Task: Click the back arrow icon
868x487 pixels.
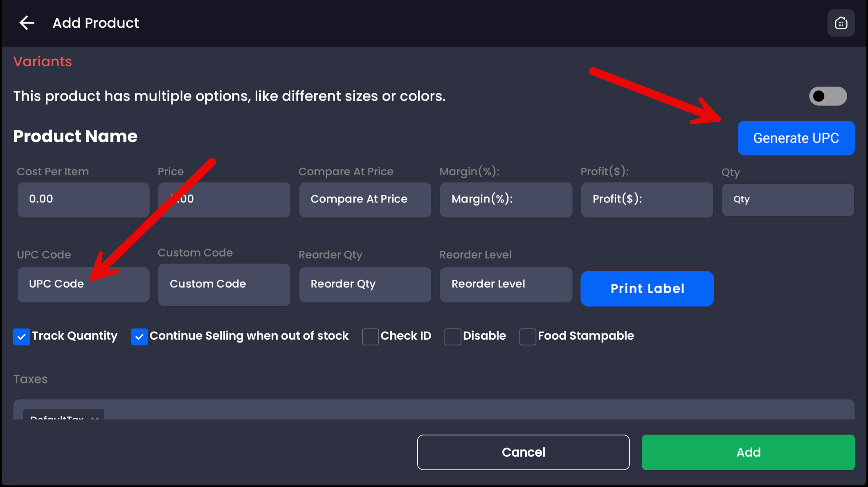Action: point(27,23)
